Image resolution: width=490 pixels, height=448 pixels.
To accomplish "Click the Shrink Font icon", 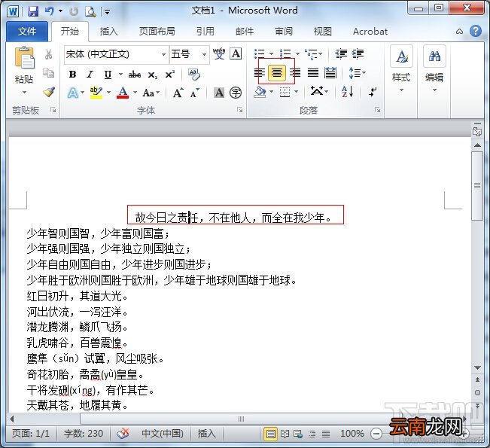I will 195,93.
